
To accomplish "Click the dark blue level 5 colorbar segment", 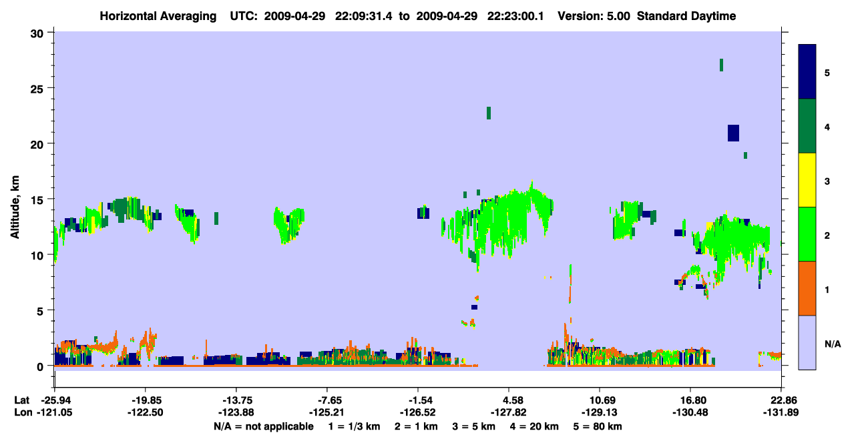I will coord(807,72).
